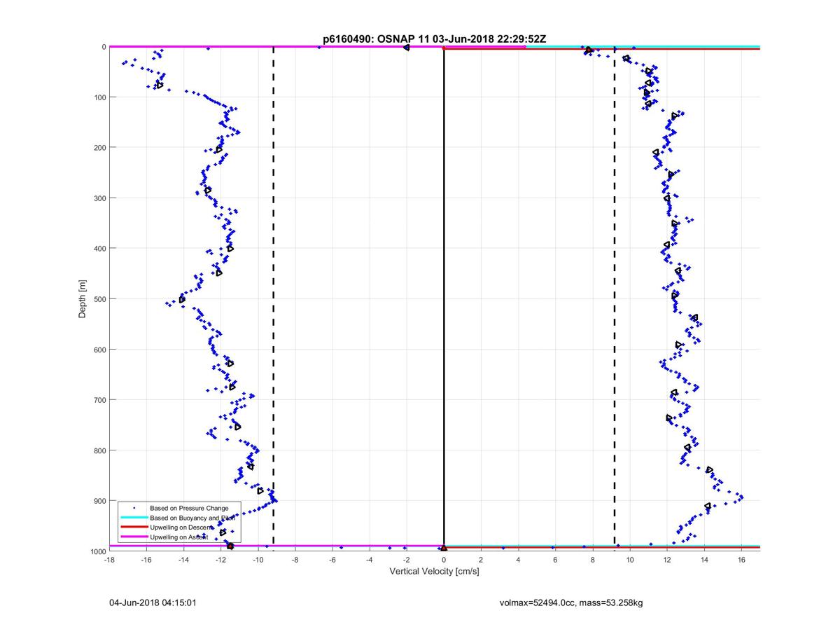Screen dimensions: 840x620
Task: Click the 8 tick label on the velocity axis
Action: (x=593, y=560)
